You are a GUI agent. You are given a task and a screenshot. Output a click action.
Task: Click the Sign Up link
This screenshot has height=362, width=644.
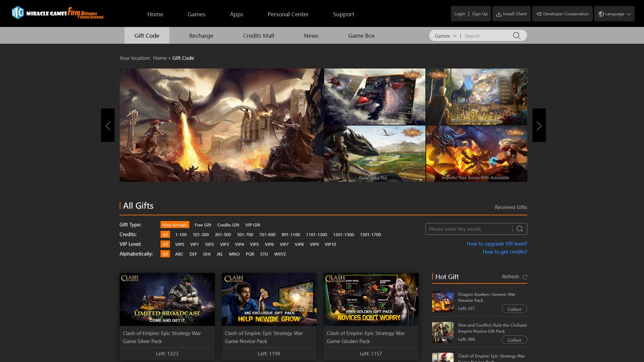(x=480, y=14)
